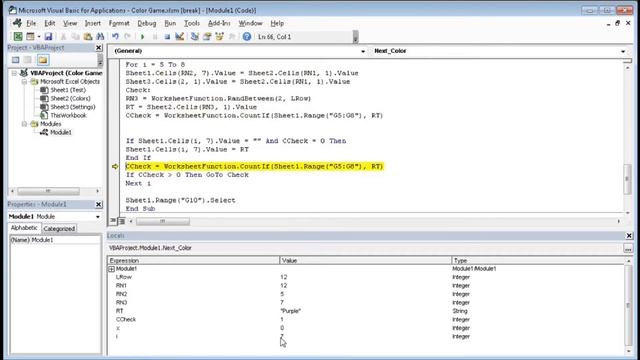Viewport: 640px width, 360px height.
Task: Open the Format menu
Action: [119, 23]
